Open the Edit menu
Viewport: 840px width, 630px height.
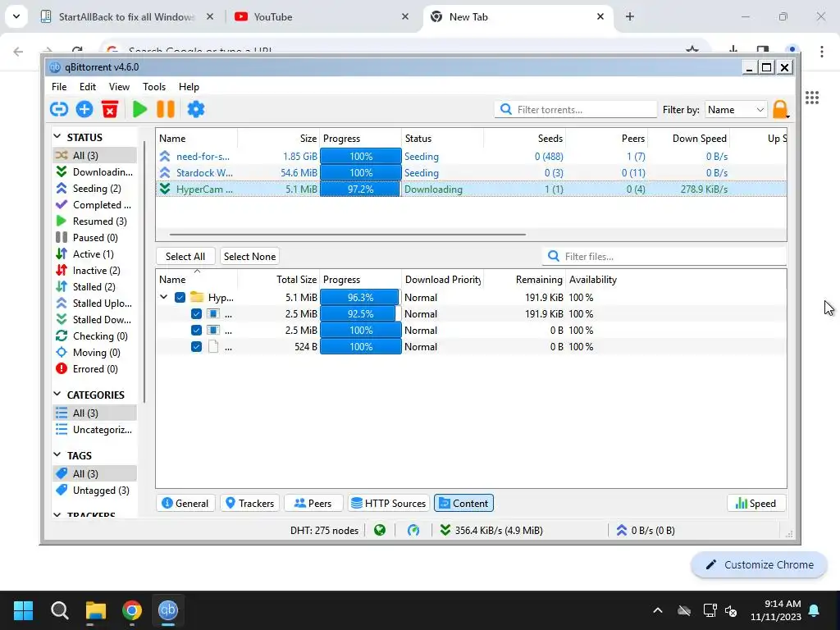[87, 87]
